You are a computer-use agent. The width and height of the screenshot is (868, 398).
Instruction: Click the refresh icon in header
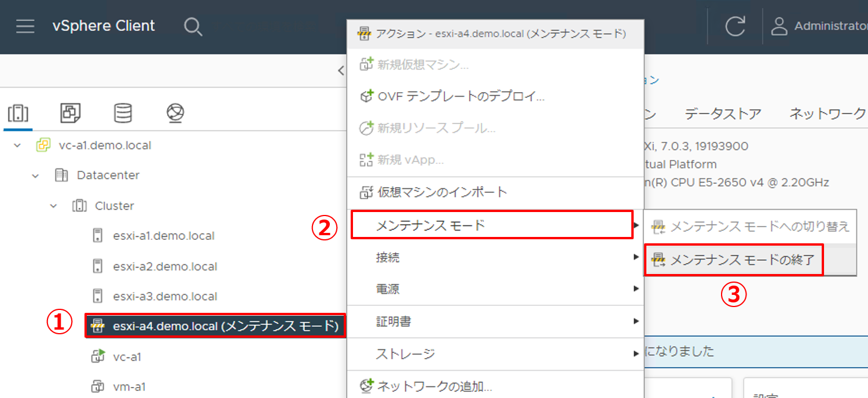(x=735, y=27)
